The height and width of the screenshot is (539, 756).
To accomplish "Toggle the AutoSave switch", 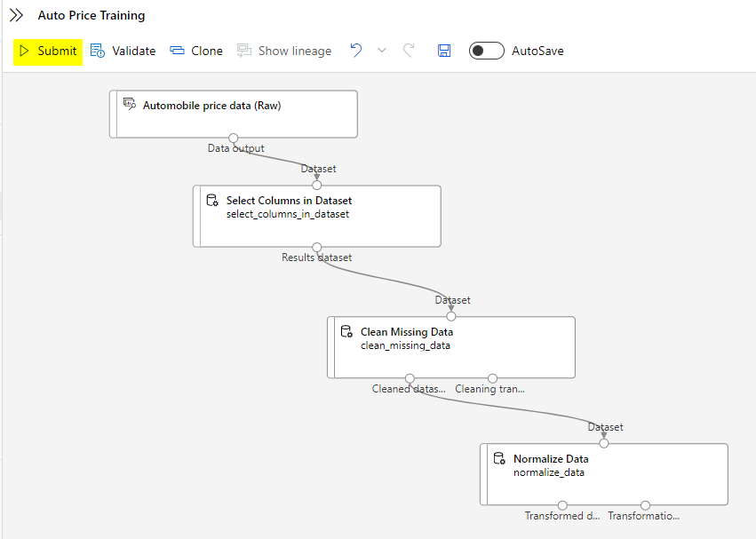I will 486,51.
